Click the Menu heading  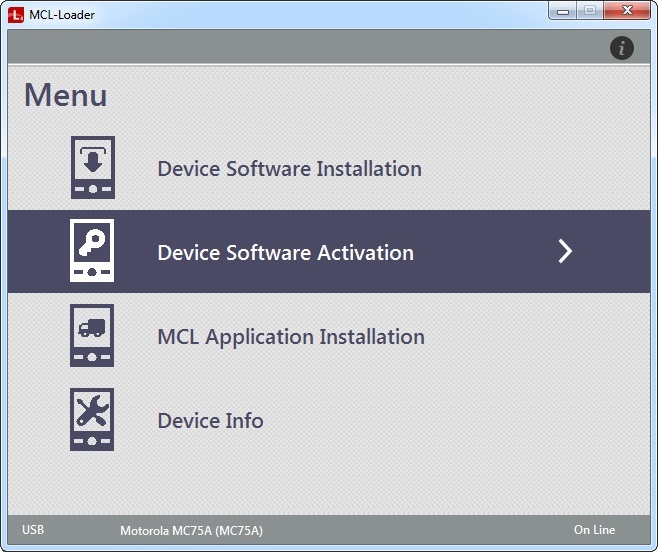(65, 95)
